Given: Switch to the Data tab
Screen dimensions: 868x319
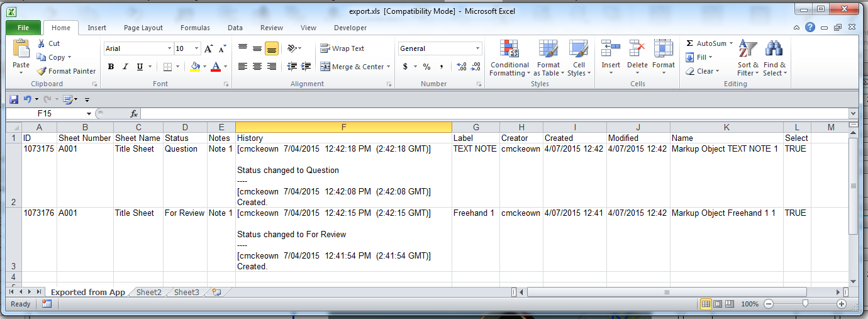Looking at the screenshot, I should click(x=235, y=28).
